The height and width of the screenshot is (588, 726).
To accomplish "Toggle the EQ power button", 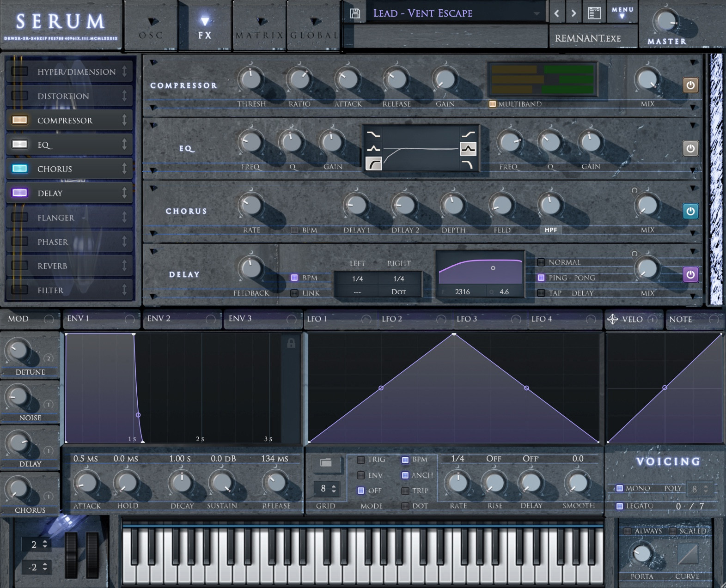I will (690, 148).
